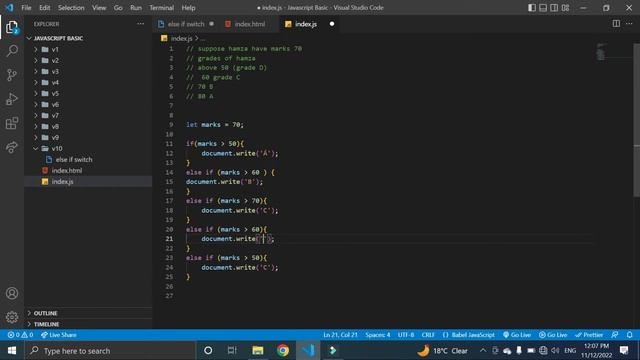
Task: Open else if switch file in explorer
Action: pyautogui.click(x=74, y=160)
